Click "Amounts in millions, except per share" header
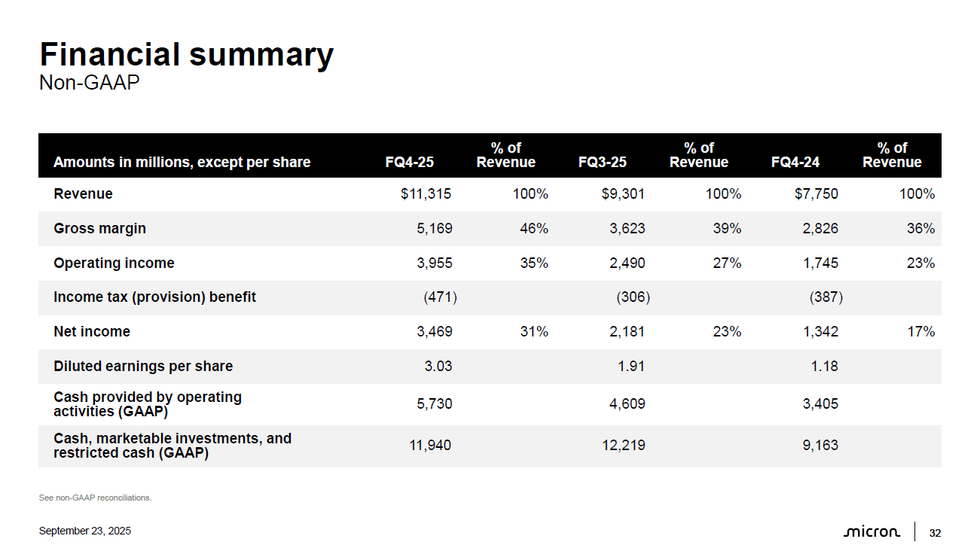The height and width of the screenshot is (551, 980). tap(182, 162)
